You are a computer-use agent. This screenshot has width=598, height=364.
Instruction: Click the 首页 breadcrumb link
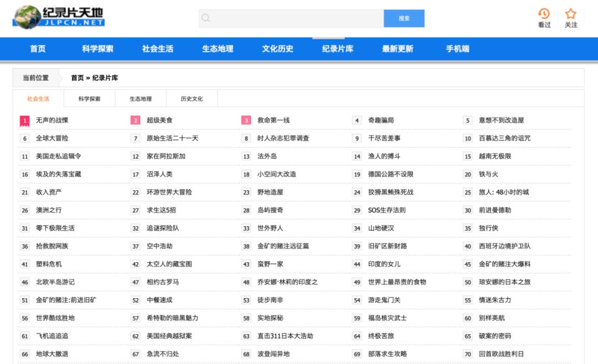(77, 78)
